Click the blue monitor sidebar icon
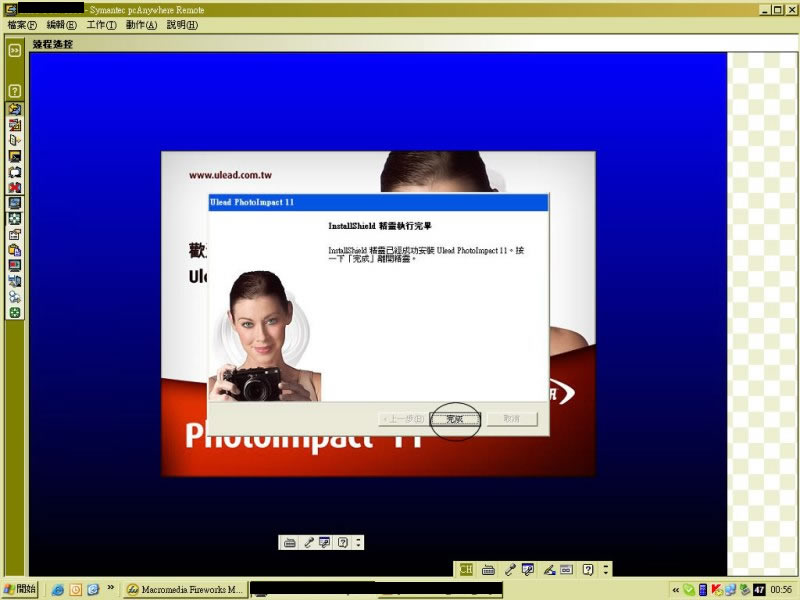 point(15,203)
